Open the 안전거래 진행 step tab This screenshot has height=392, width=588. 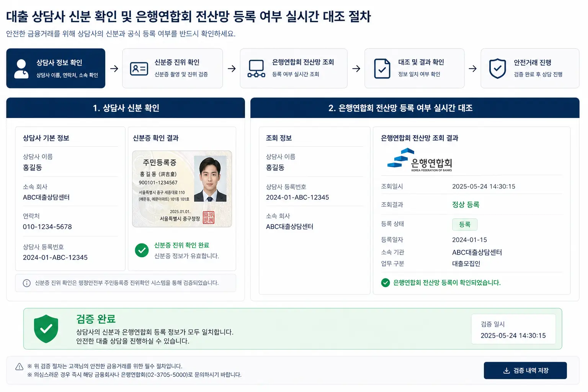(530, 68)
